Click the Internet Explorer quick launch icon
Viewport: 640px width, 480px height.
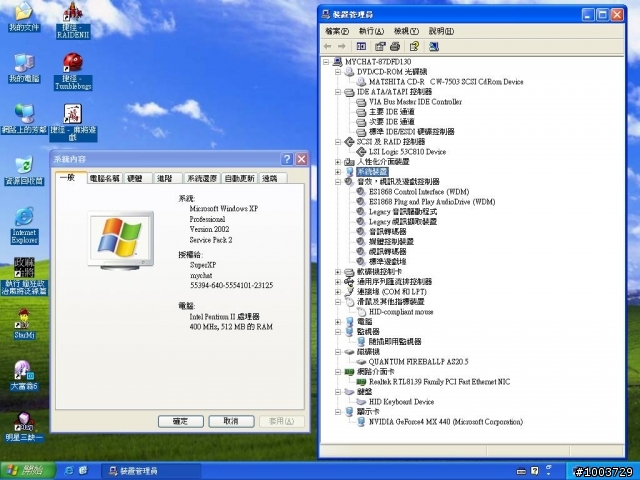pyautogui.click(x=69, y=471)
